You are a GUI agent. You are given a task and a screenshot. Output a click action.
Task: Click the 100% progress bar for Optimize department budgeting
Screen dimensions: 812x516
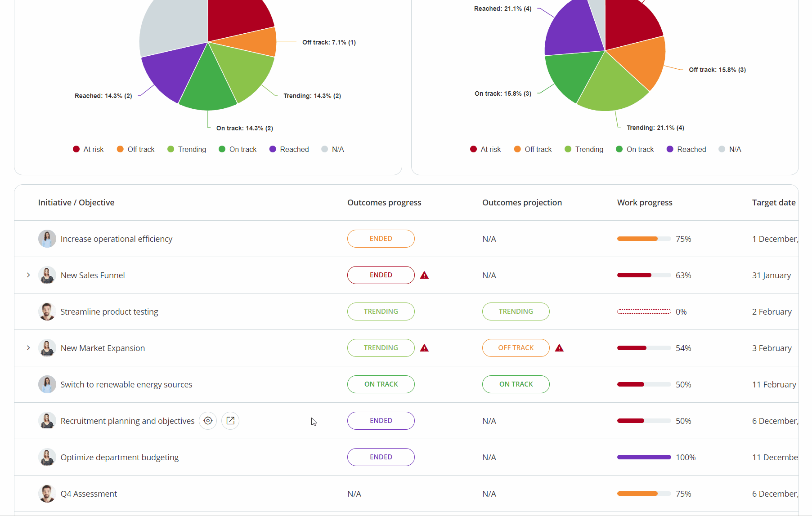tap(644, 457)
